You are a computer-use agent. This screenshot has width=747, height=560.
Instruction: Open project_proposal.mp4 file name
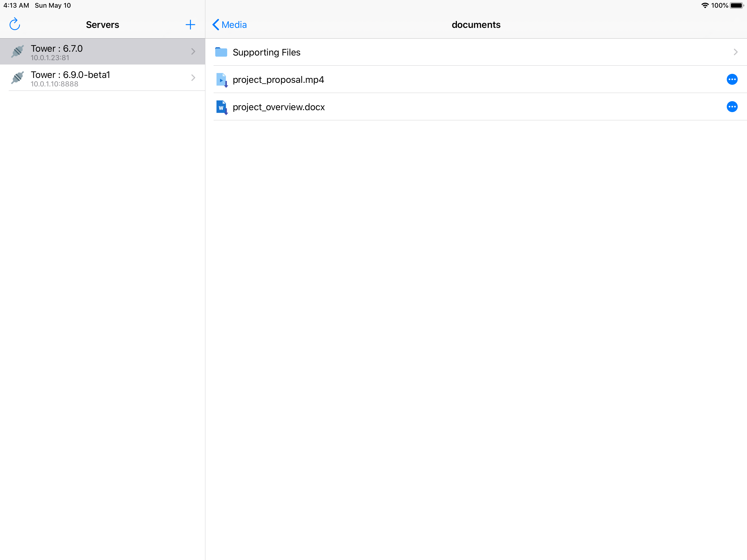point(278,80)
